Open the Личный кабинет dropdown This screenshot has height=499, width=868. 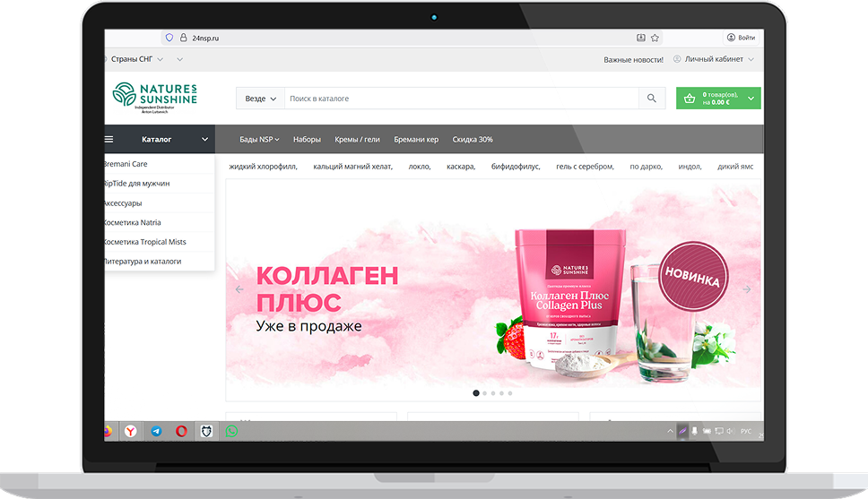(x=714, y=59)
